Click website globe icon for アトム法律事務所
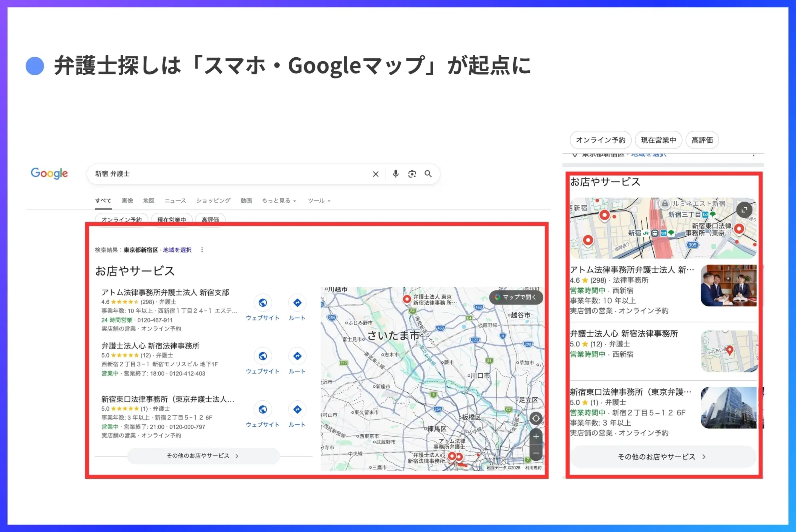This screenshot has height=532, width=796. (x=263, y=303)
